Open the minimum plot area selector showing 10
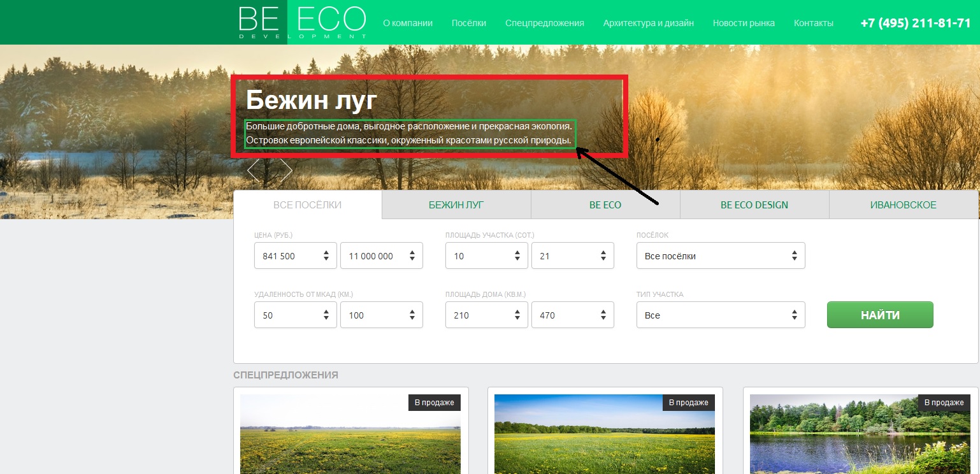Screen dimensions: 980x474 (486, 256)
